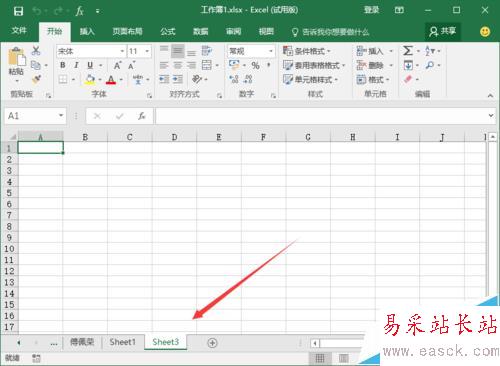Increase indent icon
The height and width of the screenshot is (366, 500).
coord(178,79)
